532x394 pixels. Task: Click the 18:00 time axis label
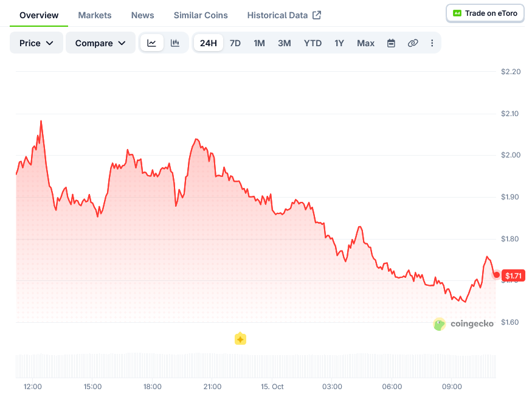[x=153, y=387]
